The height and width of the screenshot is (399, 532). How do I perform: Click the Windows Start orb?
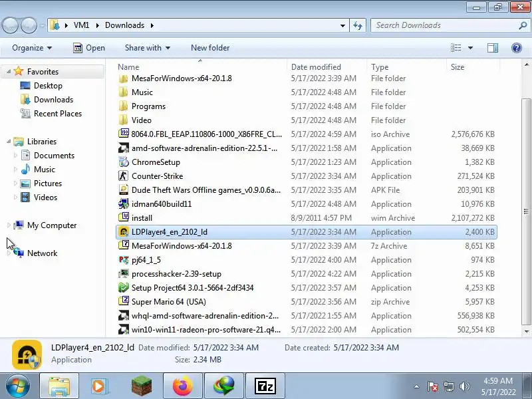17,386
